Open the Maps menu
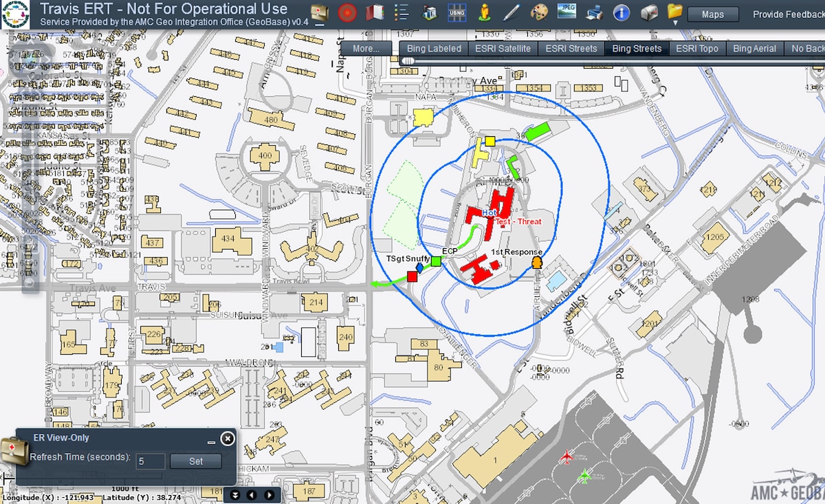Viewport: 825px width, 504px height. pos(712,14)
